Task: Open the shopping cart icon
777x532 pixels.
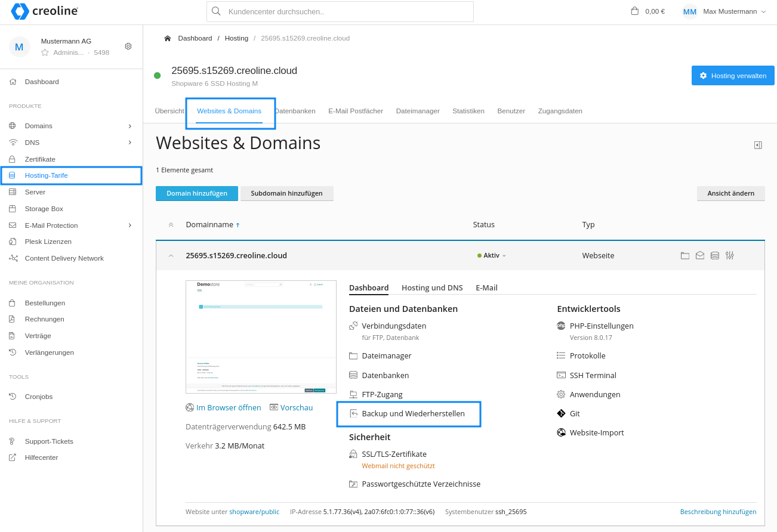Action: 634,11
